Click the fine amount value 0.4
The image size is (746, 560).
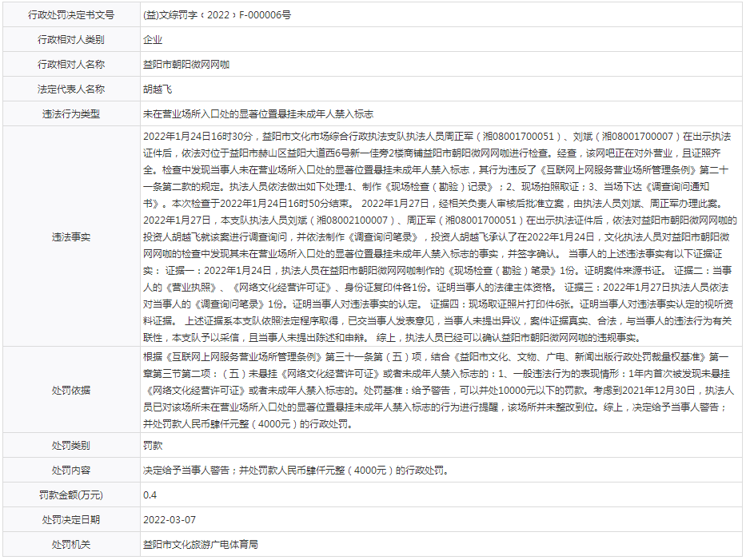[150, 495]
